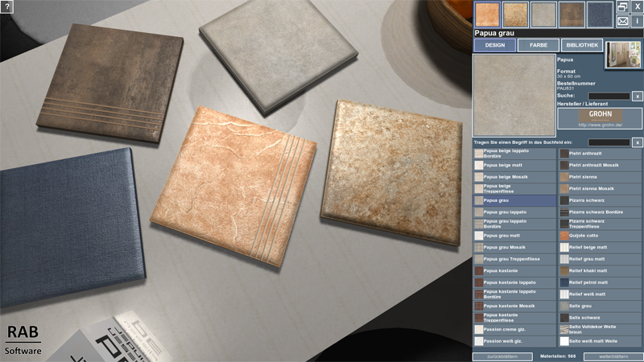Select Papua kastanie material
The image size is (644, 362).
pos(514,271)
